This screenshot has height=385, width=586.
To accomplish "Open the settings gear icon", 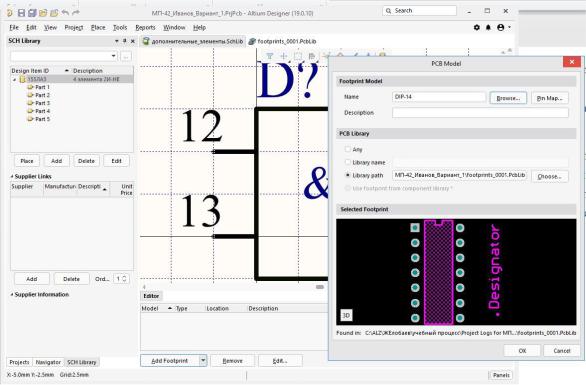I will tap(476, 27).
